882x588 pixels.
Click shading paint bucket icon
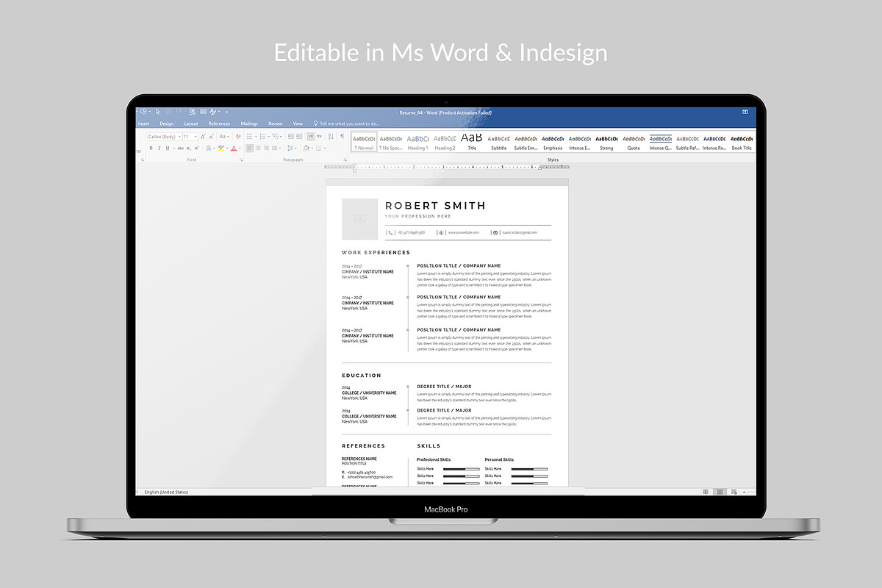306,148
